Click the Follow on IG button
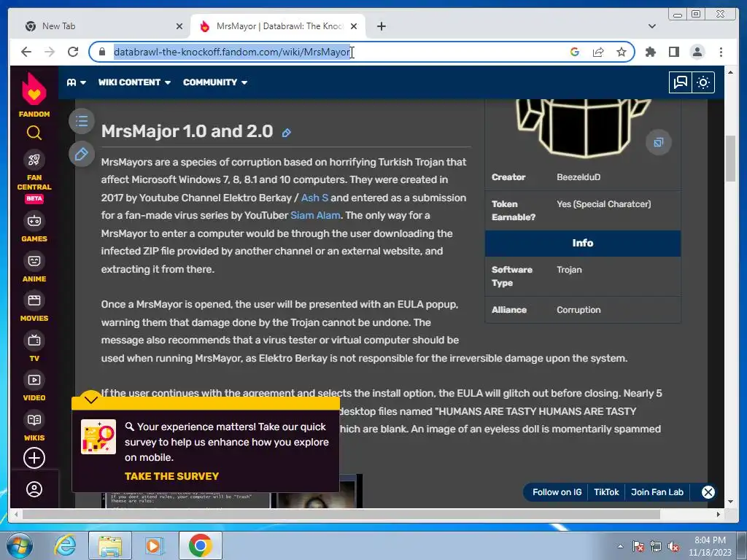 pos(557,492)
